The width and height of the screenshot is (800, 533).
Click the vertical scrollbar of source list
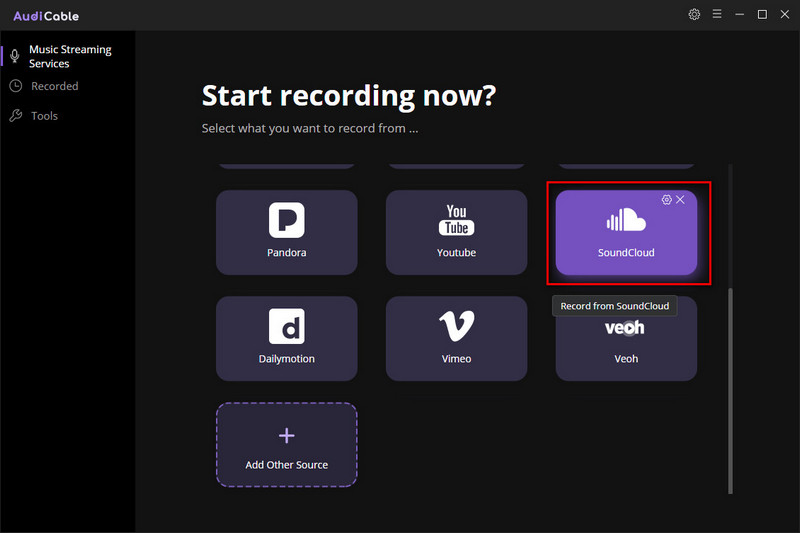[730, 391]
